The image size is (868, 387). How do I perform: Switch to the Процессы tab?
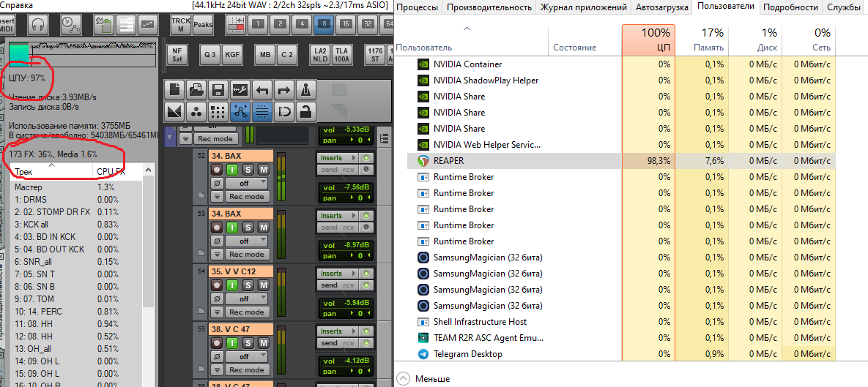[x=418, y=7]
